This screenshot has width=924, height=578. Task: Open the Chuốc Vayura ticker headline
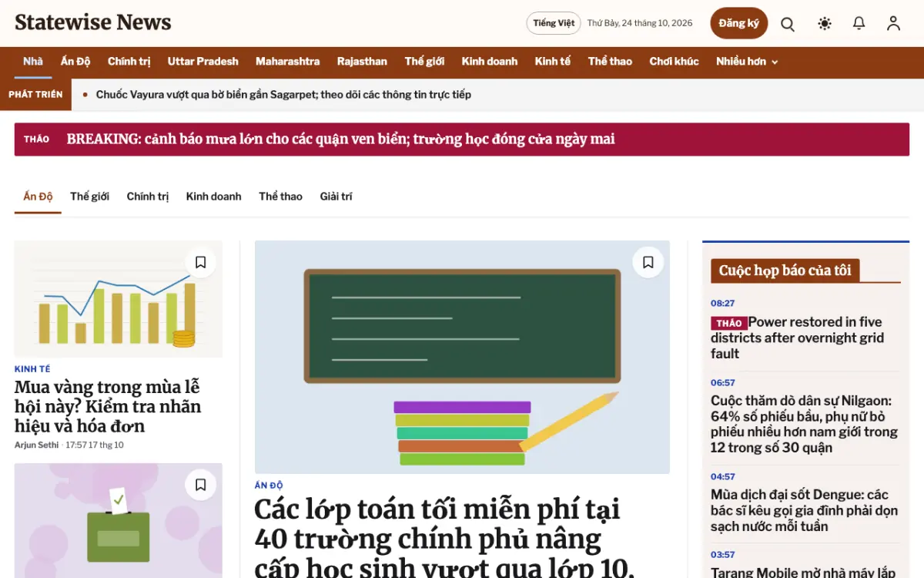pyautogui.click(x=283, y=95)
